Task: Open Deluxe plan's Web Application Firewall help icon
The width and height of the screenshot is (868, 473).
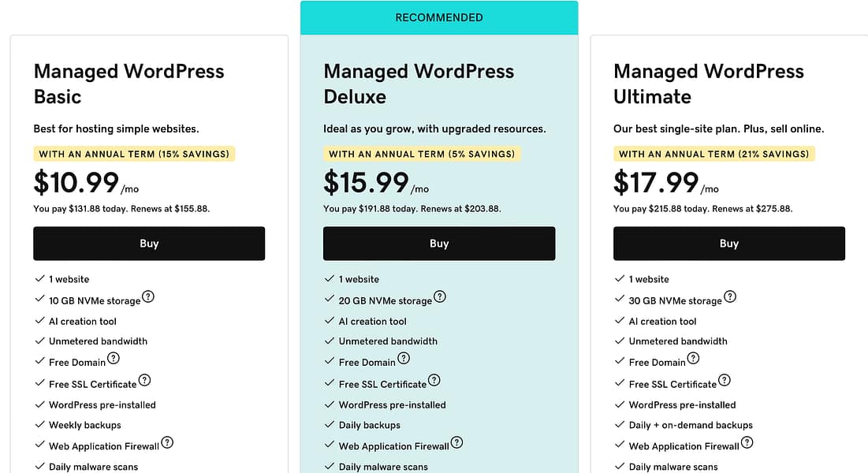Action: pos(457,441)
